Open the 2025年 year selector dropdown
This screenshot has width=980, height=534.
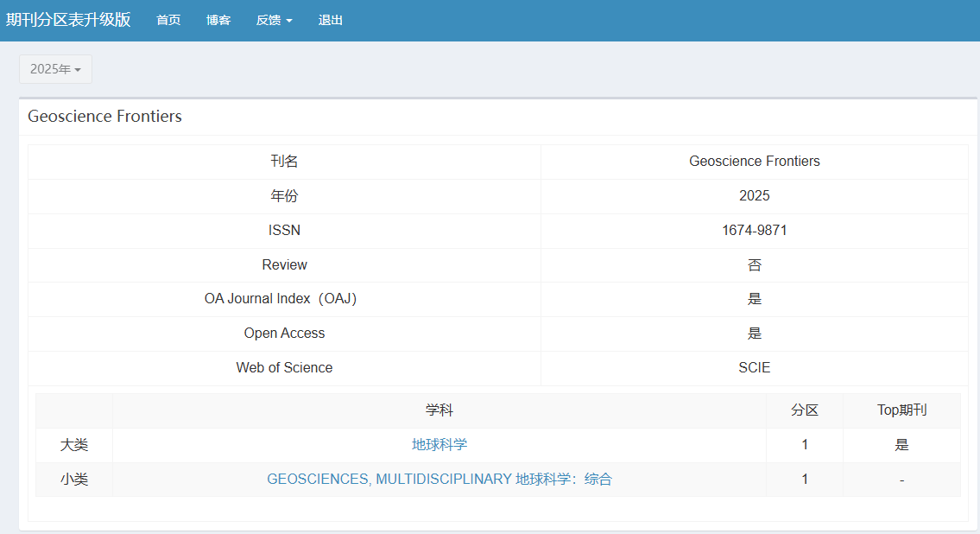(x=55, y=69)
